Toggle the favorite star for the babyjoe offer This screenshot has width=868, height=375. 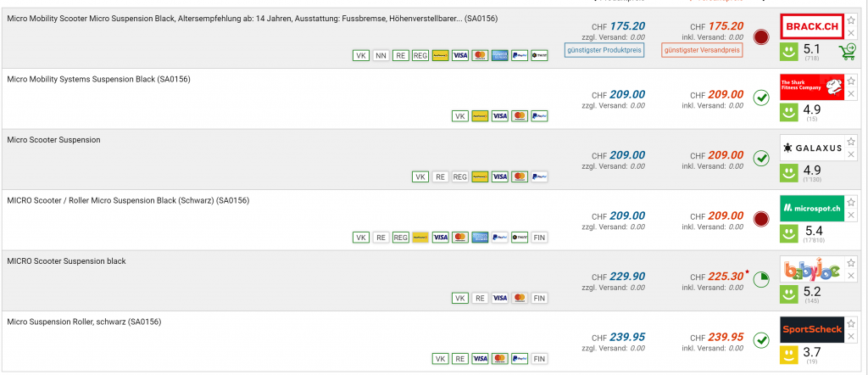pyautogui.click(x=851, y=263)
